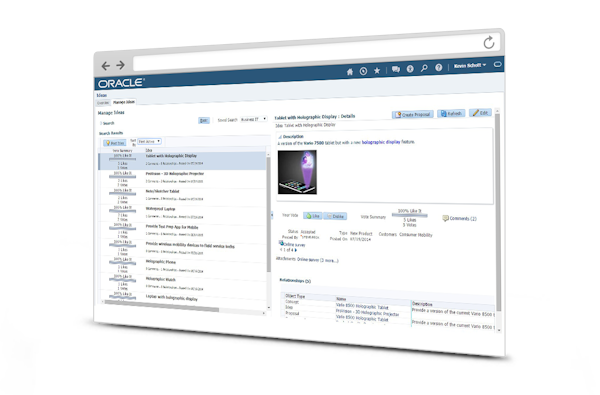
Task: Click the magnifier search icon in header
Action: pyautogui.click(x=424, y=68)
